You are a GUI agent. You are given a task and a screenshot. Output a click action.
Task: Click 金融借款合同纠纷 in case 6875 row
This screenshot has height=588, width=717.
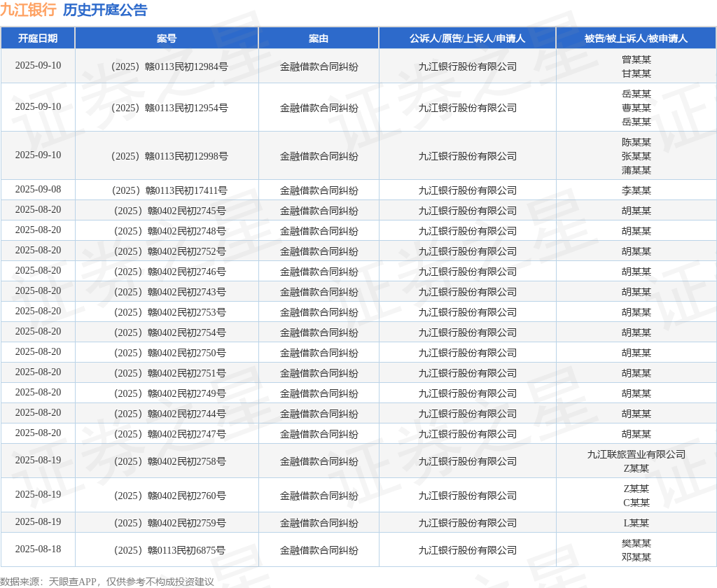coord(319,550)
